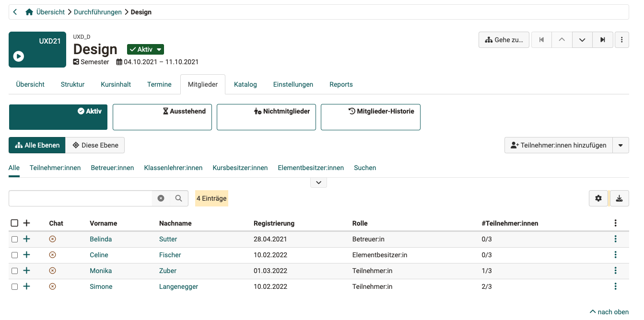The image size is (644, 320).
Task: Filter by Klassenlehrer:innen role
Action: point(173,168)
